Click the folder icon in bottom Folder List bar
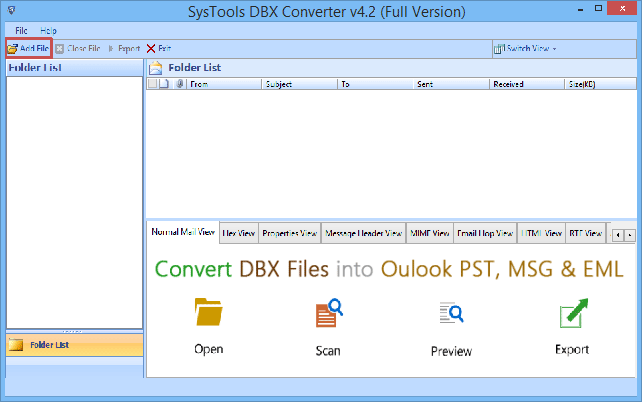642x402 pixels. [x=16, y=345]
